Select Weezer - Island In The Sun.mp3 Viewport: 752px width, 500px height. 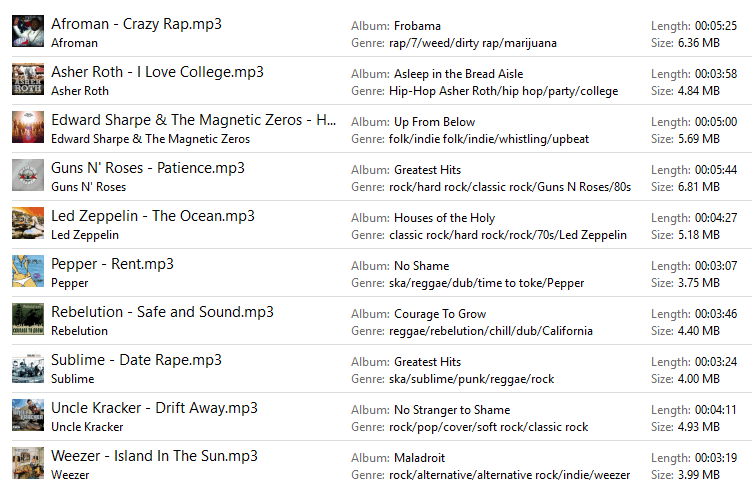pyautogui.click(x=154, y=456)
